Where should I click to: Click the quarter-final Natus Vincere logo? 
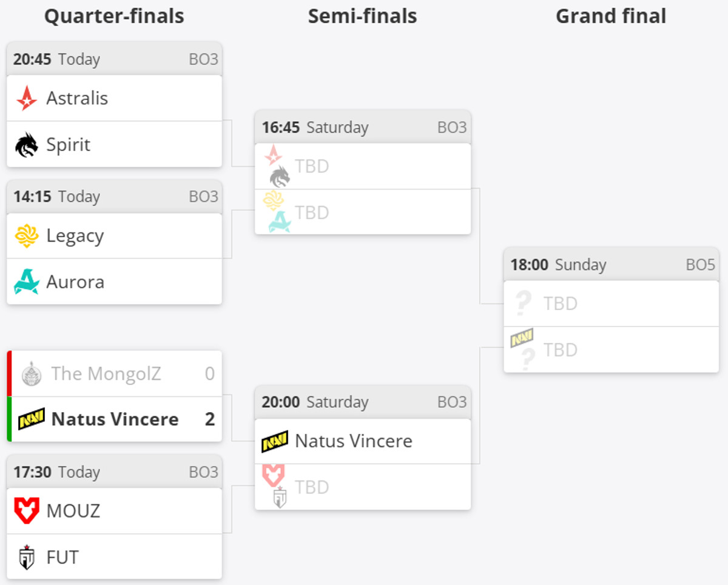click(x=32, y=419)
